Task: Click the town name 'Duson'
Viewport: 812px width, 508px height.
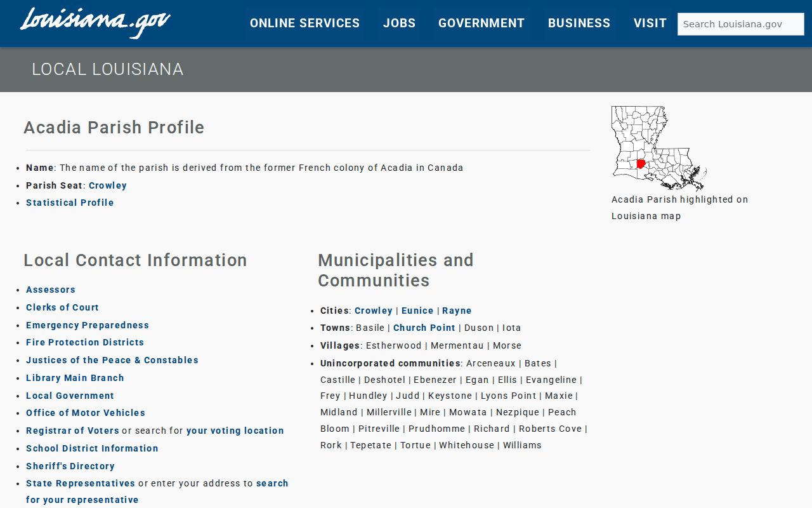Action: pyautogui.click(x=479, y=328)
